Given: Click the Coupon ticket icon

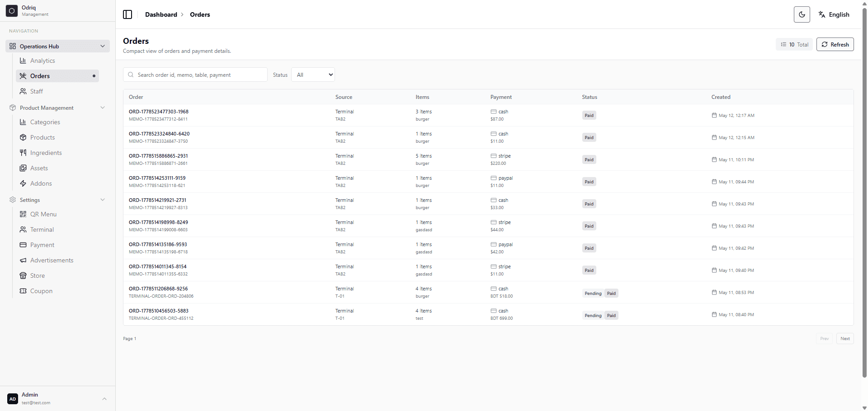Looking at the screenshot, I should click(x=23, y=291).
